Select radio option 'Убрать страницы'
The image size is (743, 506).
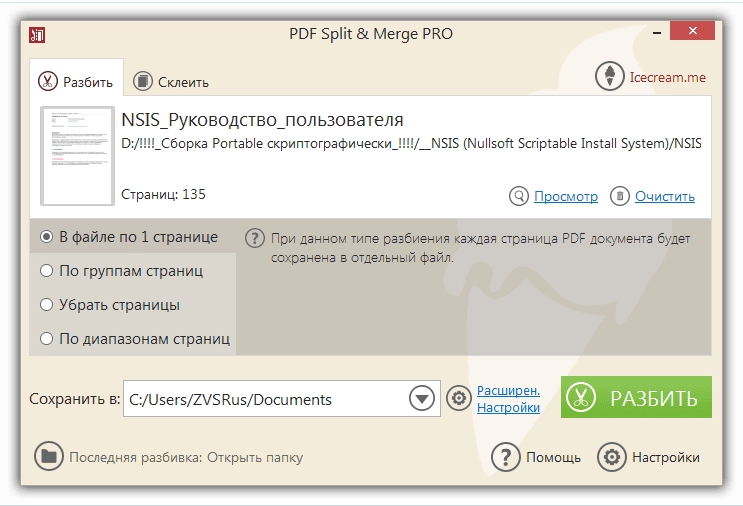[x=46, y=305]
